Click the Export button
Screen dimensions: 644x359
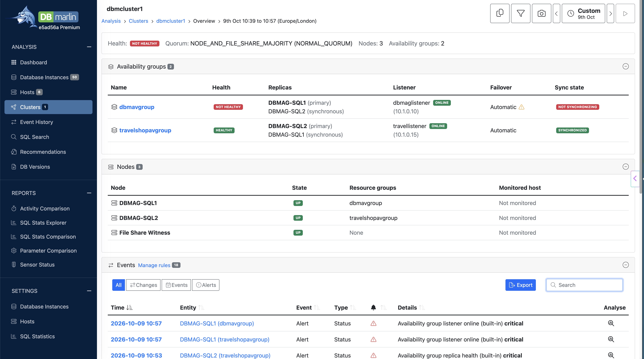pyautogui.click(x=521, y=285)
